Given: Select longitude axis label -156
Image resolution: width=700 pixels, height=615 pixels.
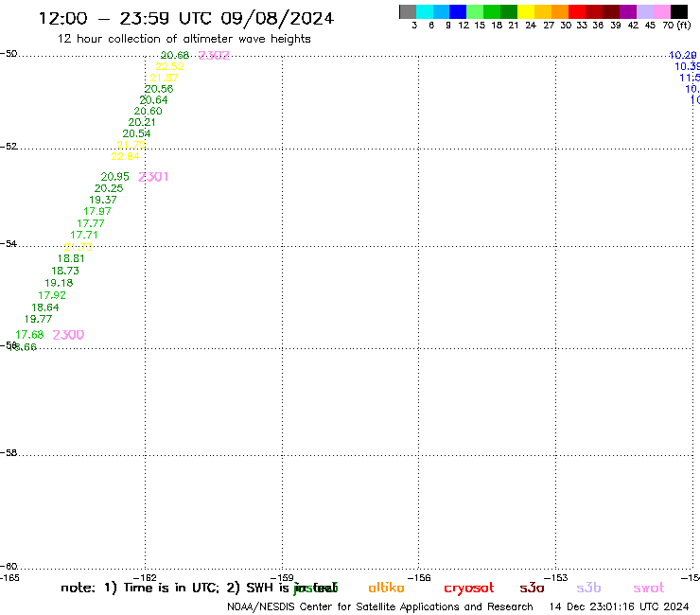Looking at the screenshot, I should click(x=419, y=577).
